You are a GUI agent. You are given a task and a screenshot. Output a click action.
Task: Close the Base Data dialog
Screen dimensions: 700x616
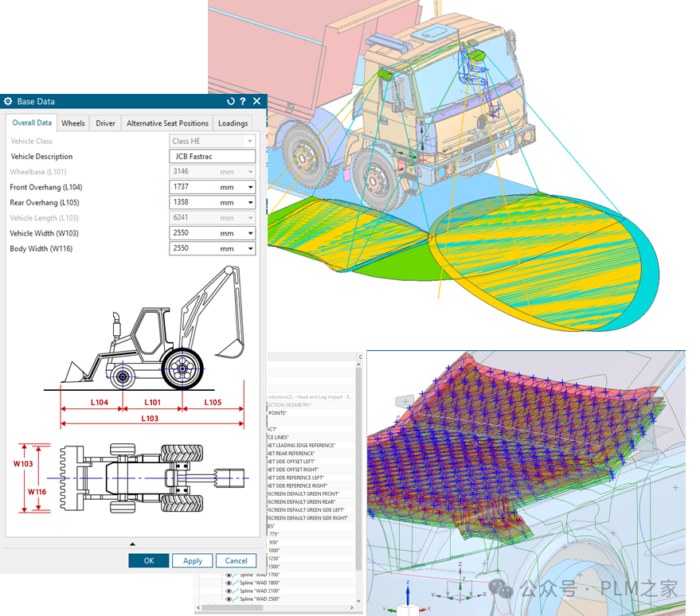pyautogui.click(x=256, y=101)
